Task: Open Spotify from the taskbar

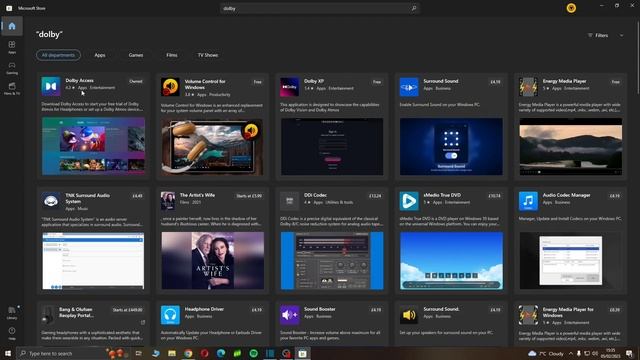Action: coord(253,353)
